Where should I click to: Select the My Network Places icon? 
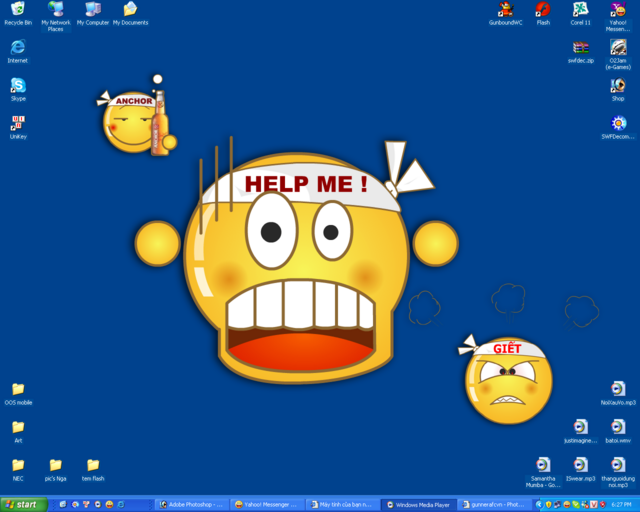coord(56,16)
